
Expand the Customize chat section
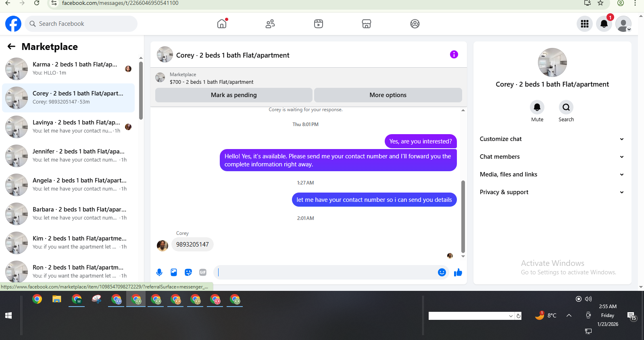(552, 139)
